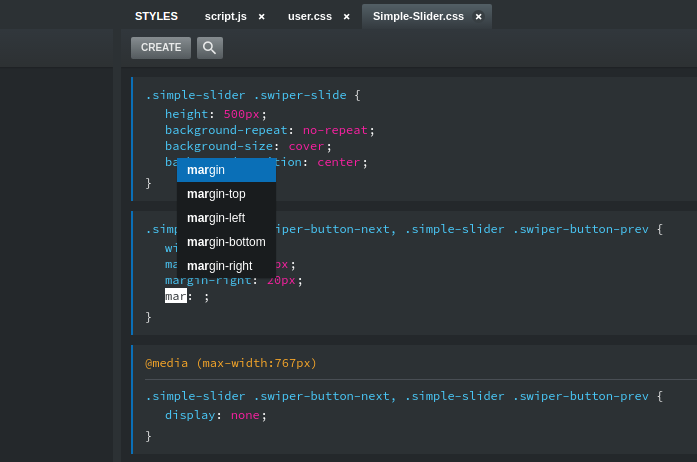Choose margin from autocomplete list
This screenshot has width=697, height=462.
click(x=226, y=170)
